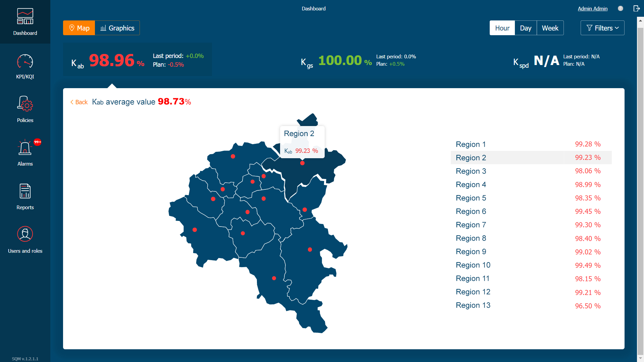Image resolution: width=644 pixels, height=362 pixels.
Task: Switch to the Graphics tab
Action: tap(117, 28)
